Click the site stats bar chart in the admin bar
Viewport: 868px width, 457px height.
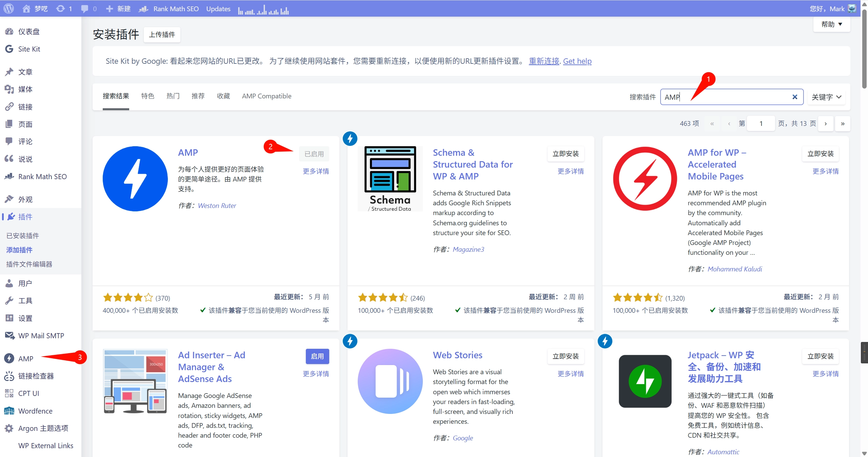coord(263,9)
